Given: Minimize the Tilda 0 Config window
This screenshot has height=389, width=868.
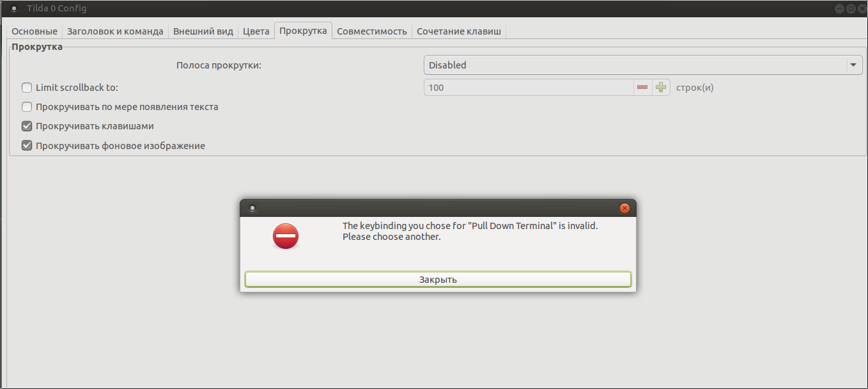Looking at the screenshot, I should [x=840, y=9].
